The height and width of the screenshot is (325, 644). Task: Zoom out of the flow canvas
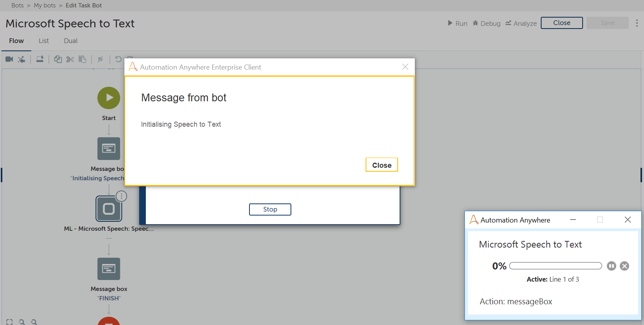tap(22, 322)
